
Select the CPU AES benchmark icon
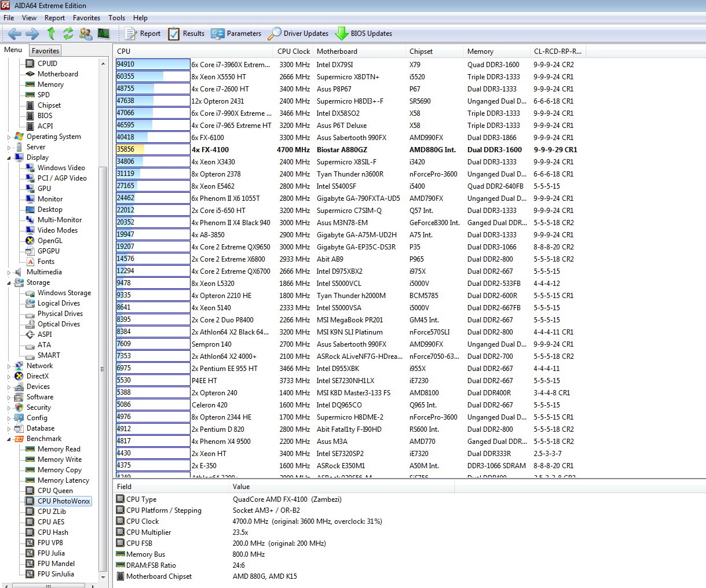30,522
